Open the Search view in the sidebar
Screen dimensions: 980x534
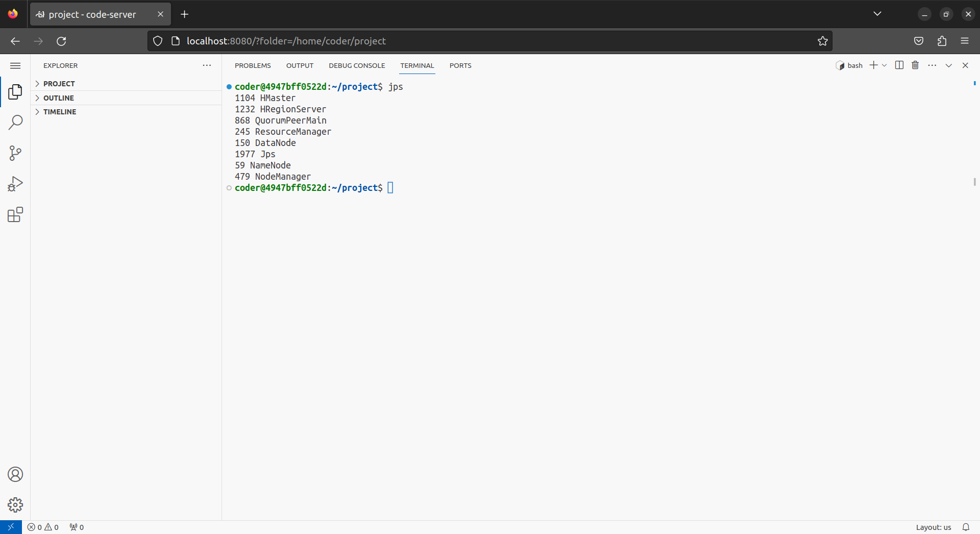[x=15, y=122]
